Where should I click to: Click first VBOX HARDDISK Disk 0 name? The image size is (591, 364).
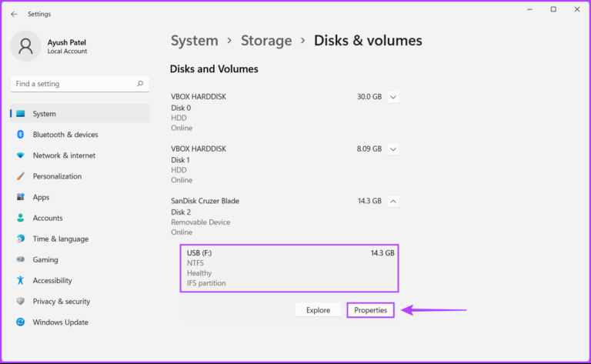point(199,97)
